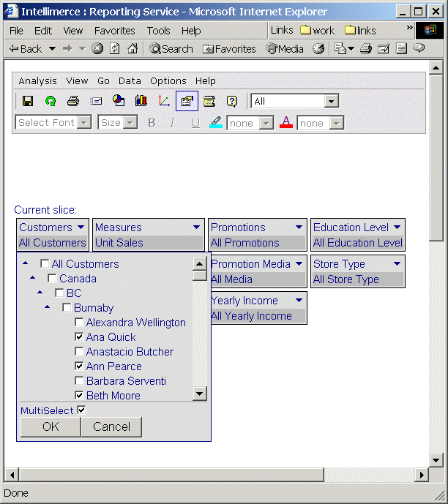This screenshot has height=504, width=448.
Task: Go Back in the browser
Action: pyautogui.click(x=26, y=49)
